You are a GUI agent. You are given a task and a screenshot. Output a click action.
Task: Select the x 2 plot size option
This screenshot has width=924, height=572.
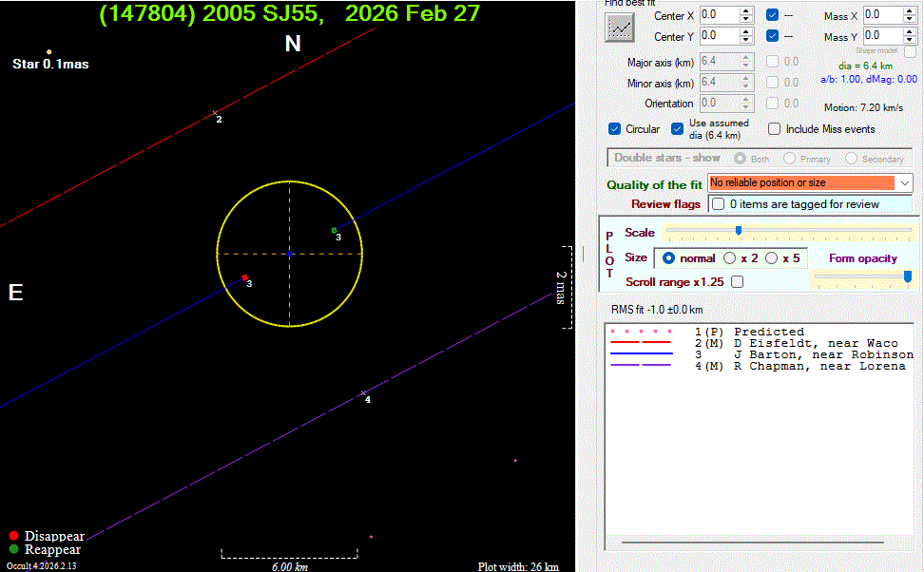click(x=730, y=257)
